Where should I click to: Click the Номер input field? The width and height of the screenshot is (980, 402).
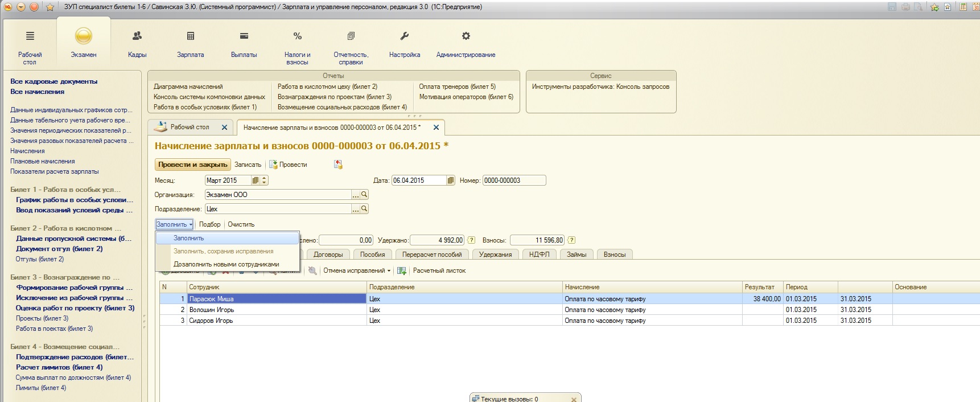tap(514, 181)
